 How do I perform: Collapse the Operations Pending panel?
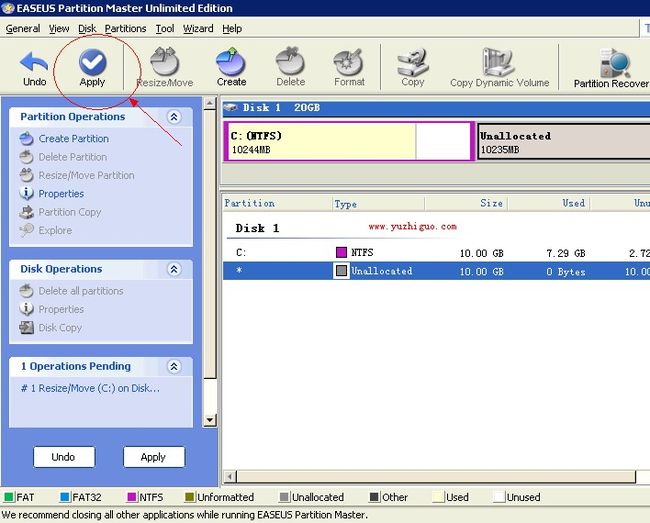click(174, 366)
